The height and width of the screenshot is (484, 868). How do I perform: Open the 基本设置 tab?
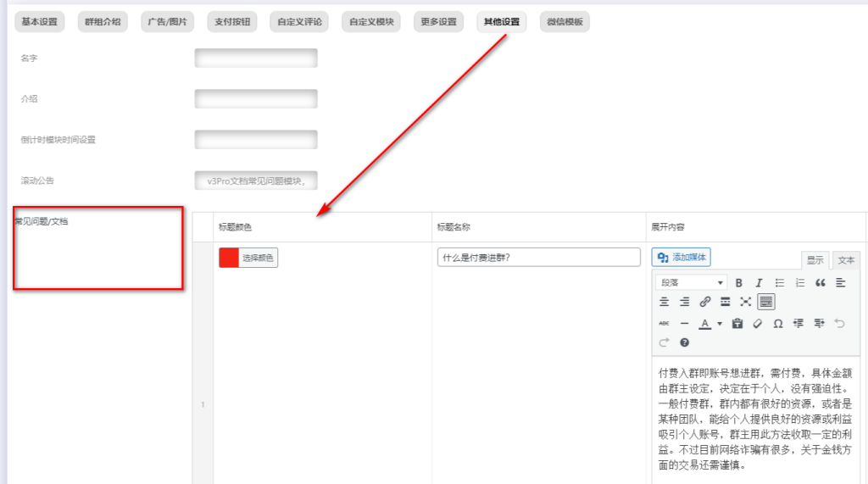tap(39, 22)
